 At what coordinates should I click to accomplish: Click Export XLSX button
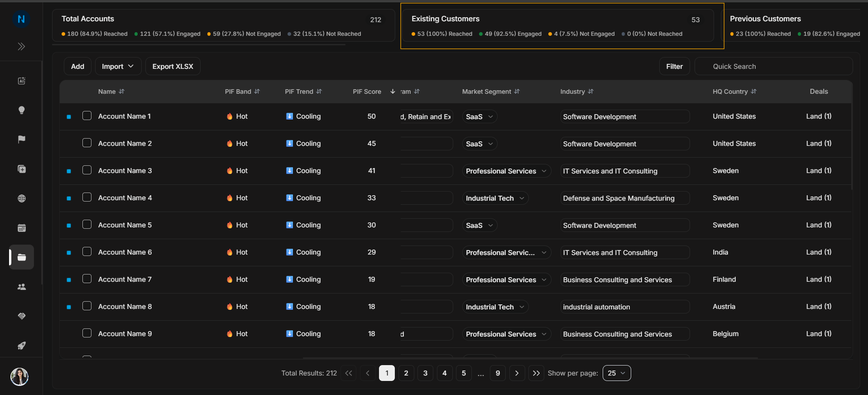point(173,66)
